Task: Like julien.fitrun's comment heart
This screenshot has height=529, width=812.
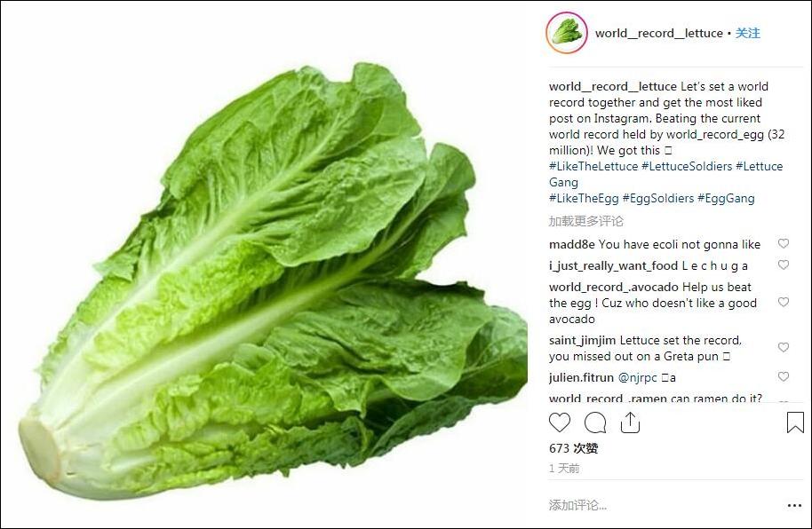Action: (784, 376)
